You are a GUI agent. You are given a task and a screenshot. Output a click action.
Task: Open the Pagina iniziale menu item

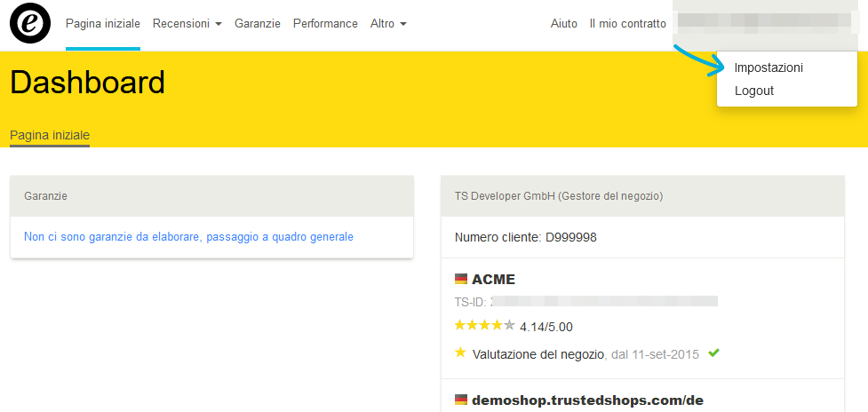pos(103,24)
